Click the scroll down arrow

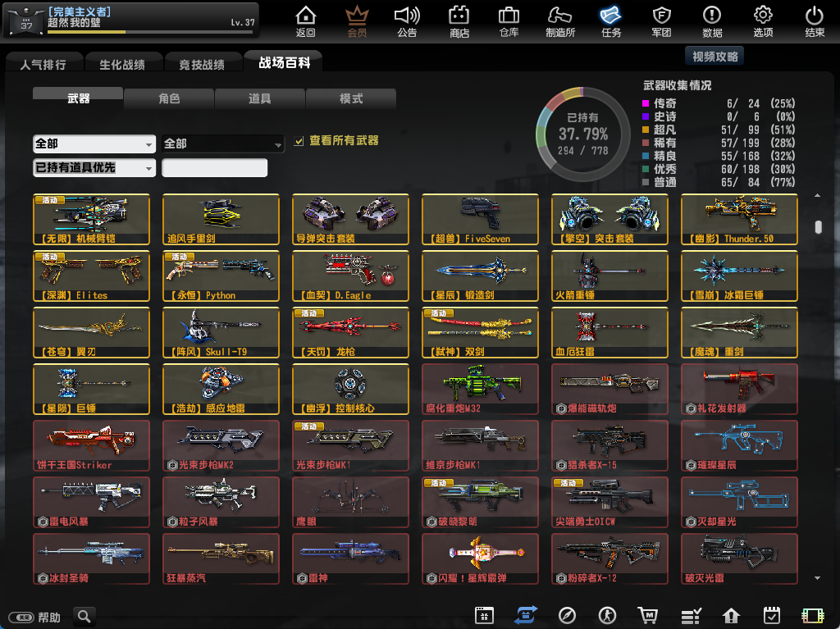click(818, 578)
